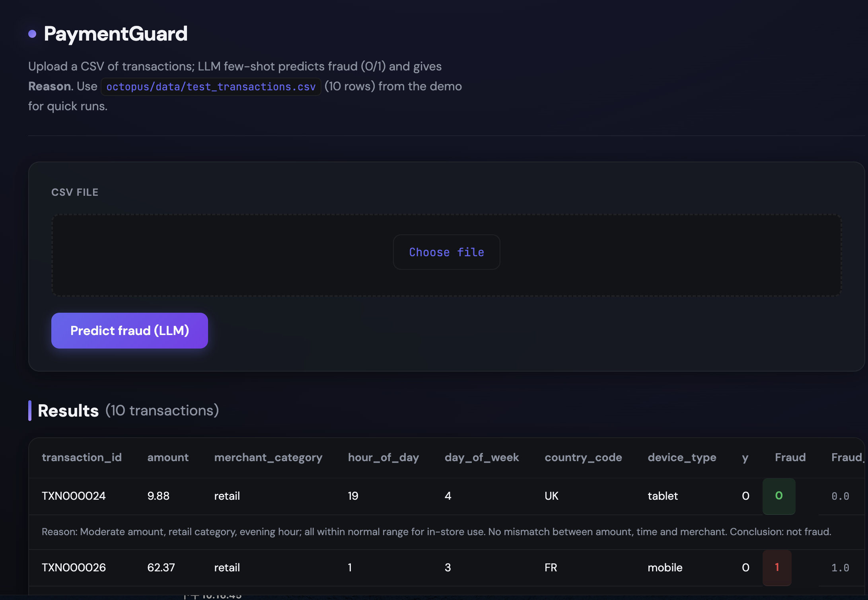Select the TXN000026 transaction ID cell

74,567
